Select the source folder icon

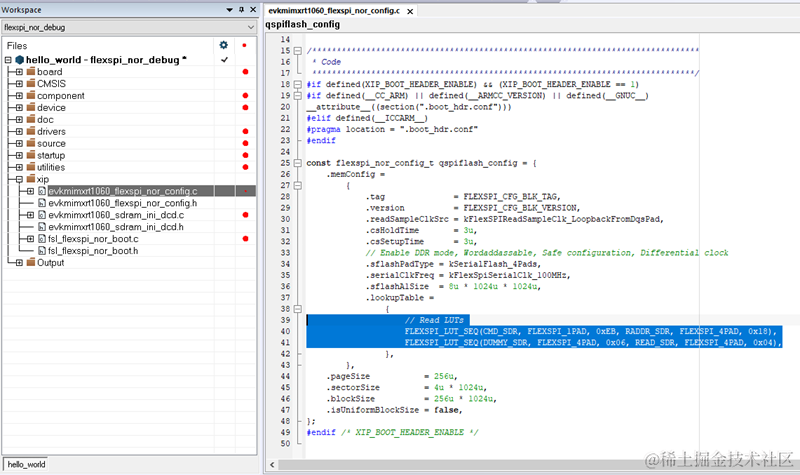31,143
